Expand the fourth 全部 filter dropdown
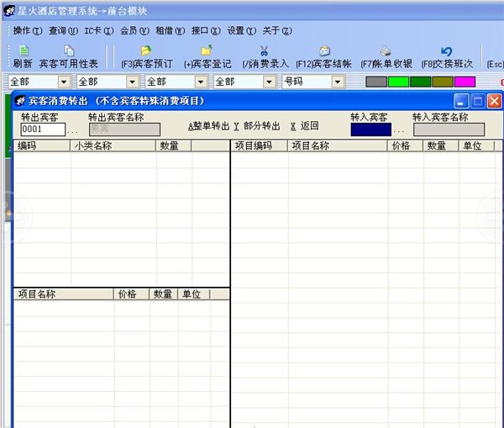 pyautogui.click(x=269, y=82)
